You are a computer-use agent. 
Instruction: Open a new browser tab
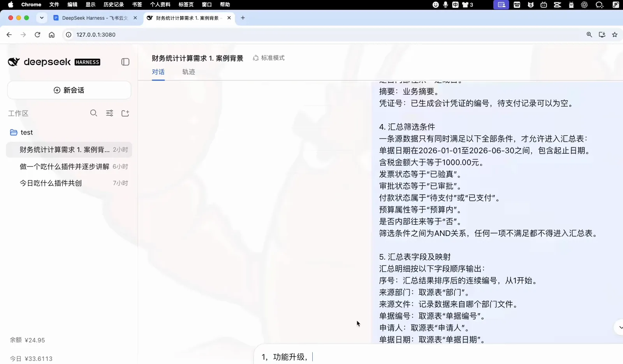pos(243,18)
